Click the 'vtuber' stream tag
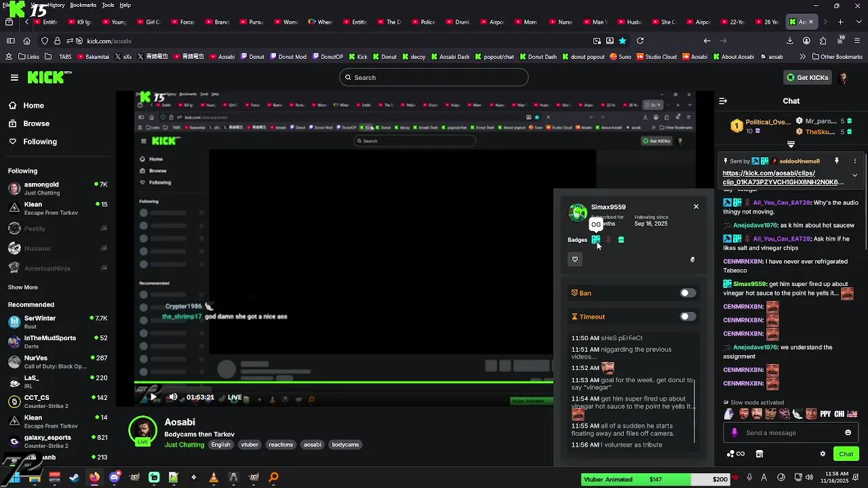868x488 pixels. click(250, 445)
